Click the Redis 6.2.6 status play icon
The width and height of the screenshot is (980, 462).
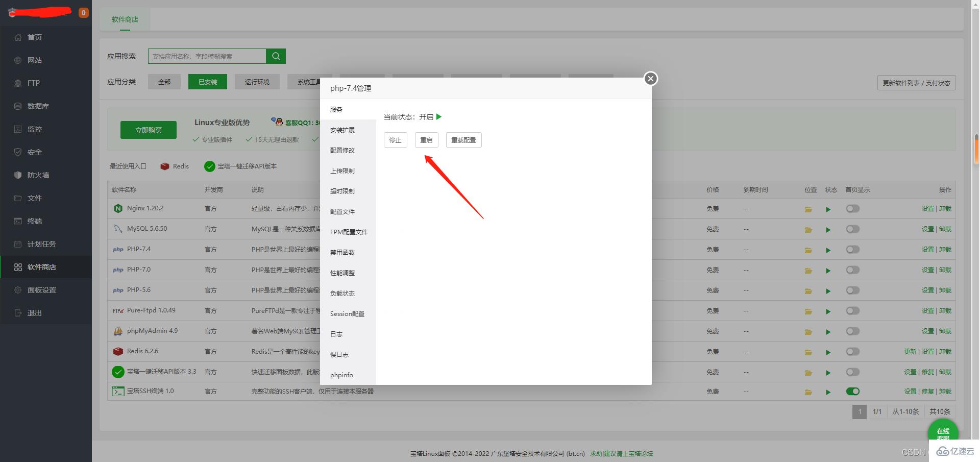coord(828,352)
